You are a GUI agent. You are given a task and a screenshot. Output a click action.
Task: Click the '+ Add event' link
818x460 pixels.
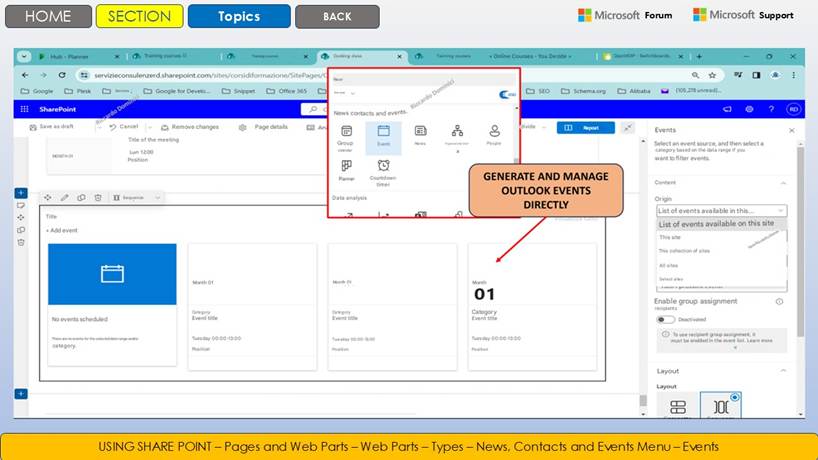pyautogui.click(x=63, y=230)
